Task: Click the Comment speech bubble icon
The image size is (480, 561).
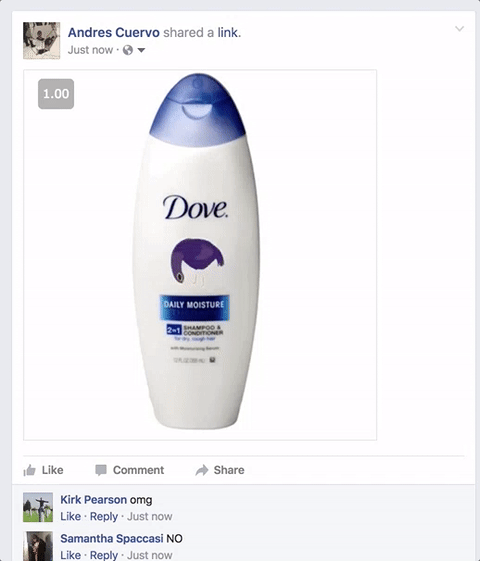Action: click(x=101, y=470)
